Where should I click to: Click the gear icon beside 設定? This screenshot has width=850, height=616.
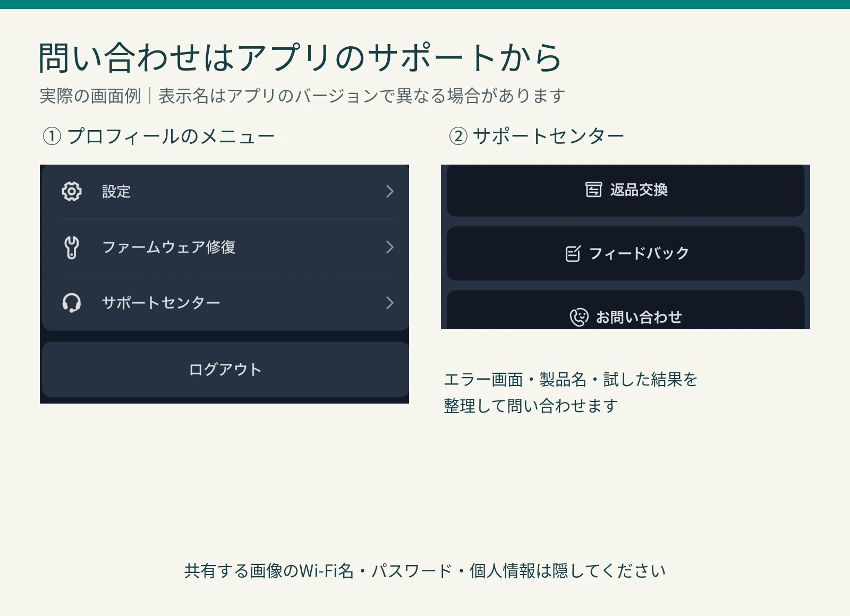(x=72, y=191)
